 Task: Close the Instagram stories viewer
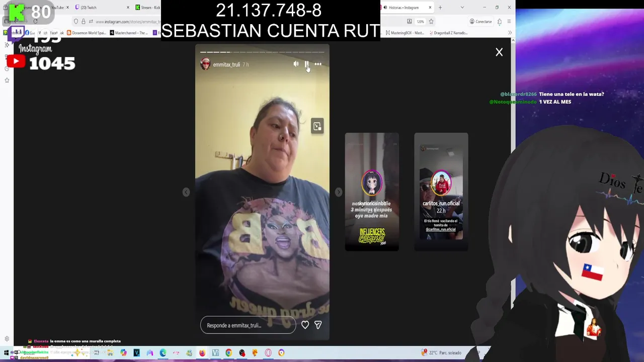click(x=499, y=52)
